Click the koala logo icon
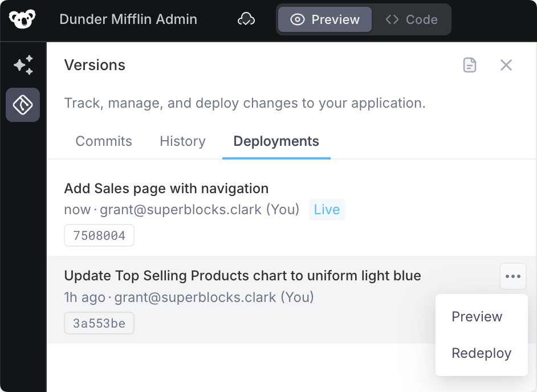 [x=22, y=19]
